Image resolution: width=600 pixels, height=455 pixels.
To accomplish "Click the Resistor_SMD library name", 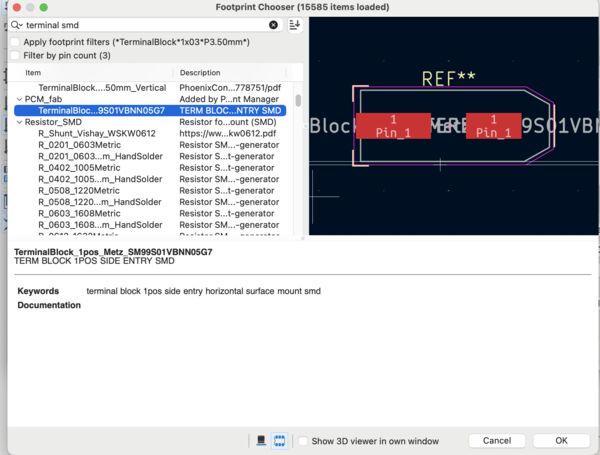I will 53,122.
